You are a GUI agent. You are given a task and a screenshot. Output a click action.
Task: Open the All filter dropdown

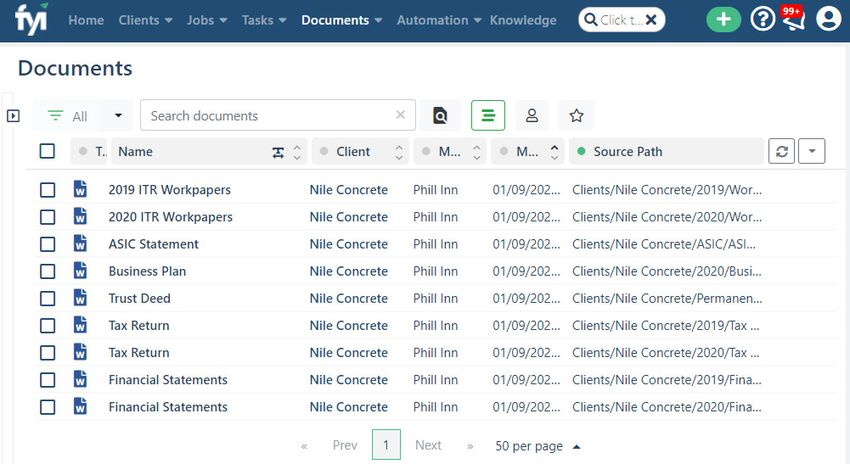click(83, 115)
